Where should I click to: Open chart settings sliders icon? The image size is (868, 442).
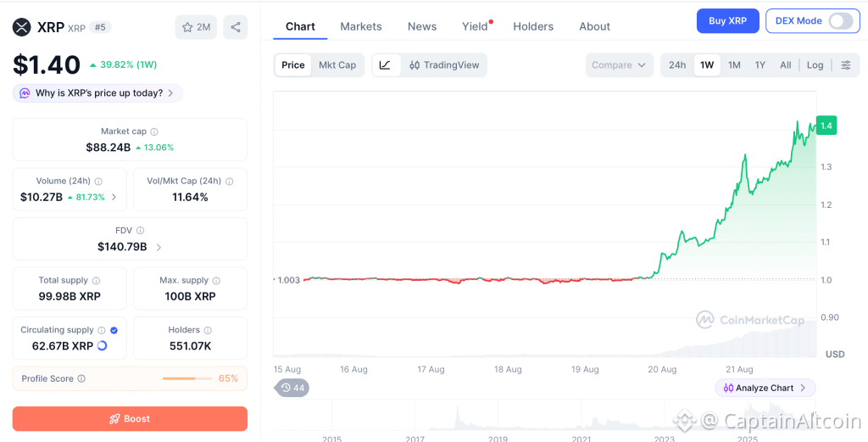click(846, 64)
